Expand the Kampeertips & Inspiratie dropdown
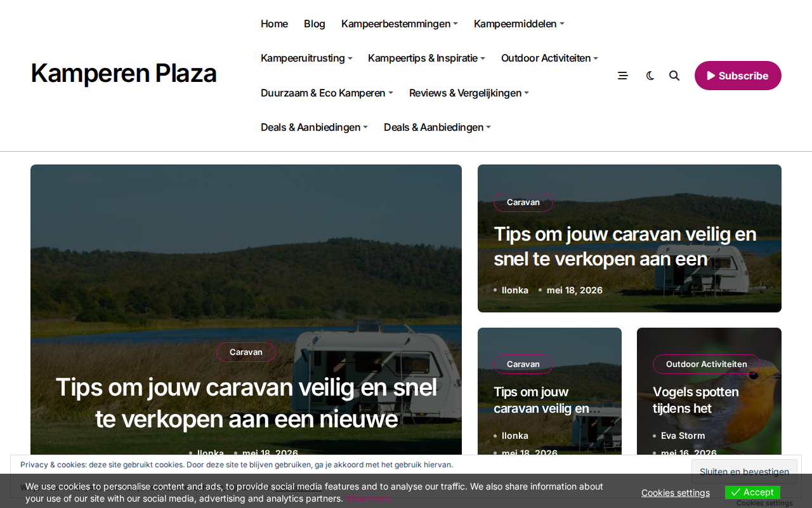 426,58
